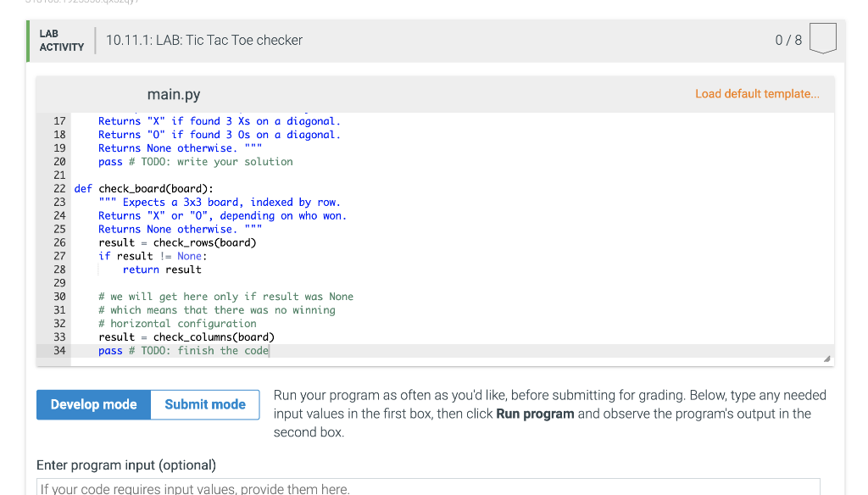
Task: Click line number 17 in the editor gutter
Action: (x=58, y=120)
